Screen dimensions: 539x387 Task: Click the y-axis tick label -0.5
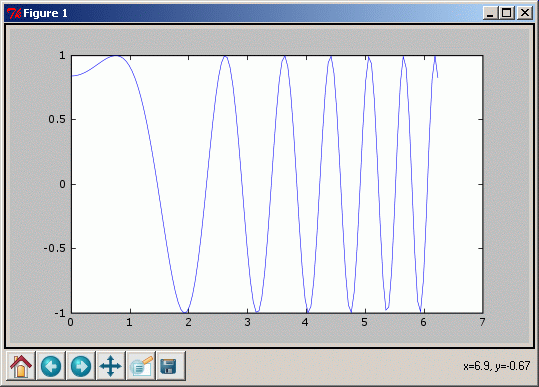[x=55, y=248]
